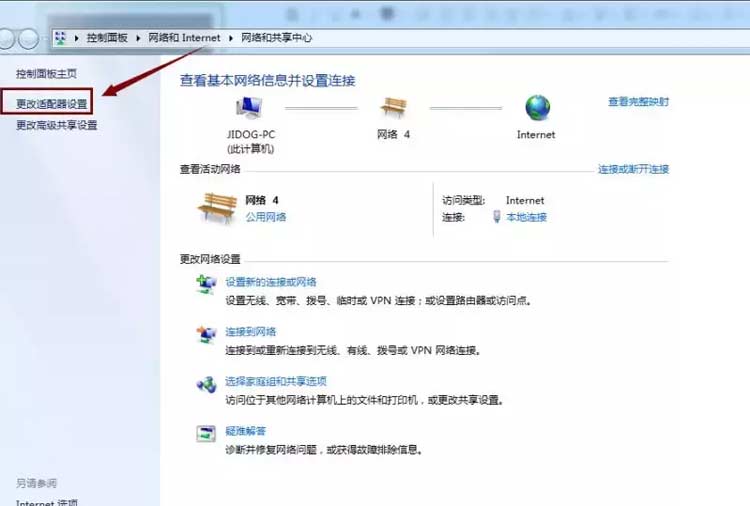Click the 公用网络 link

point(265,217)
